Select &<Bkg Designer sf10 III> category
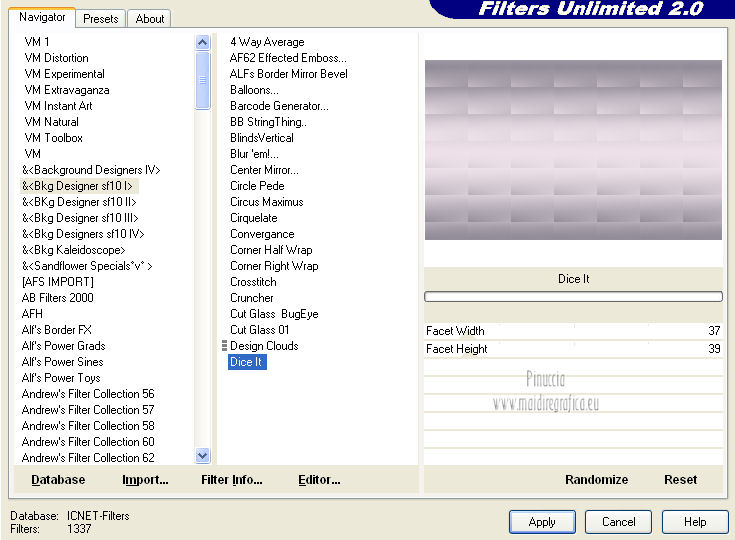This screenshot has width=735, height=540. (80, 218)
